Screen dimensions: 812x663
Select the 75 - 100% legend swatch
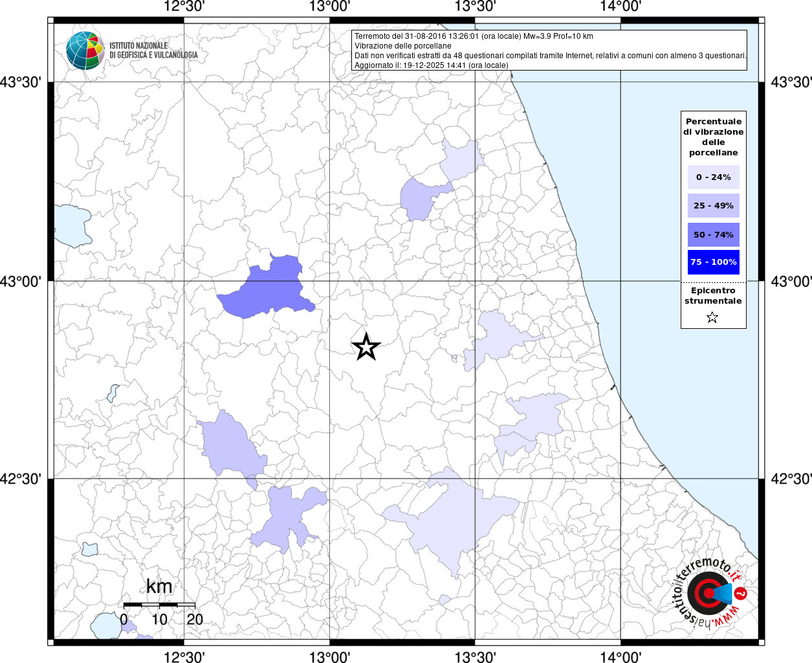pos(713,262)
